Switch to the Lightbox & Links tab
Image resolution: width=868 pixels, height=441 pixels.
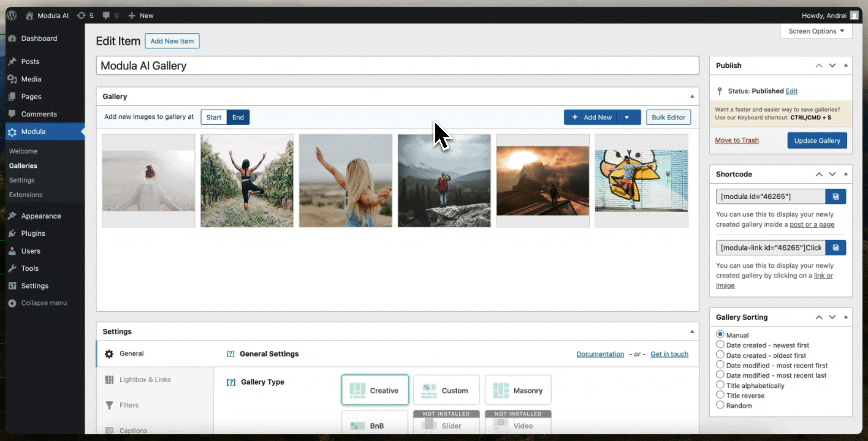coord(145,380)
